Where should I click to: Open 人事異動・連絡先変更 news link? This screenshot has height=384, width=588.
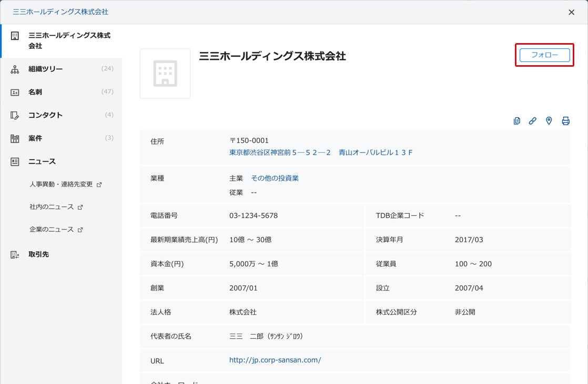click(61, 184)
